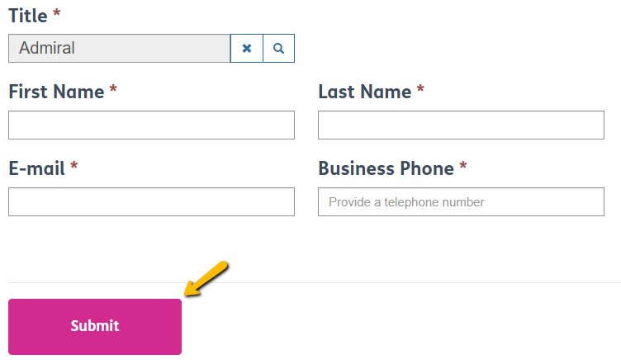This screenshot has height=364, width=621.
Task: Click the Business Phone label text
Action: click(x=386, y=168)
